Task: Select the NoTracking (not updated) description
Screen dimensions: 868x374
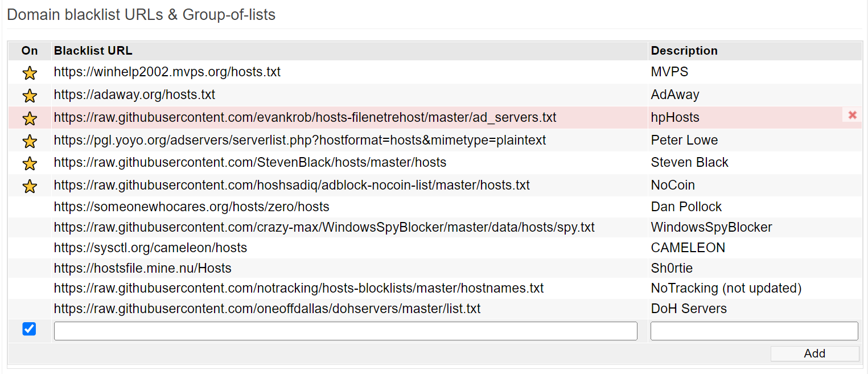Action: 726,288
